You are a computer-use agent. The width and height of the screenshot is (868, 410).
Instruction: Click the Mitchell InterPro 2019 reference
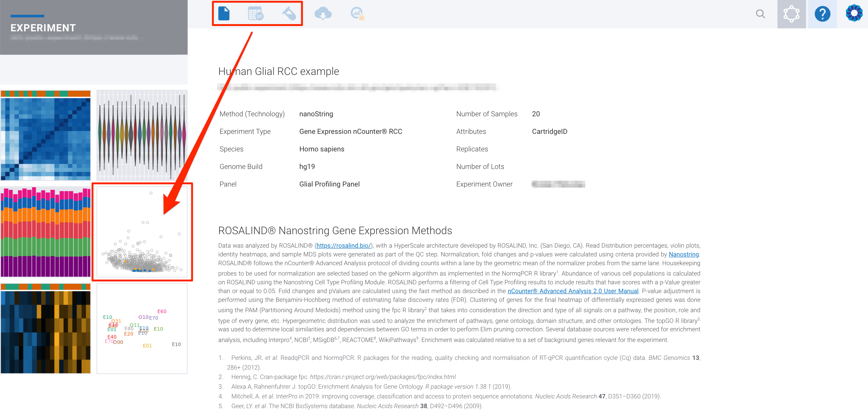coord(440,397)
